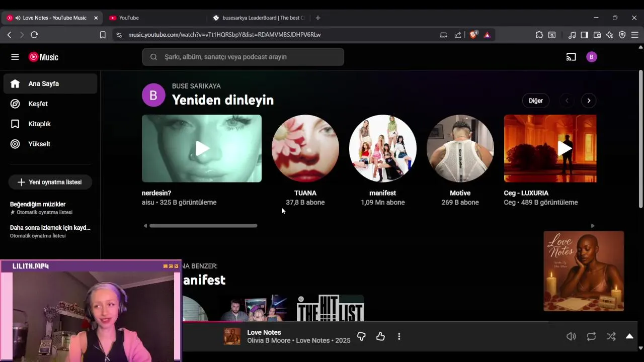
Task: Open the Cast to device icon
Action: click(x=571, y=57)
